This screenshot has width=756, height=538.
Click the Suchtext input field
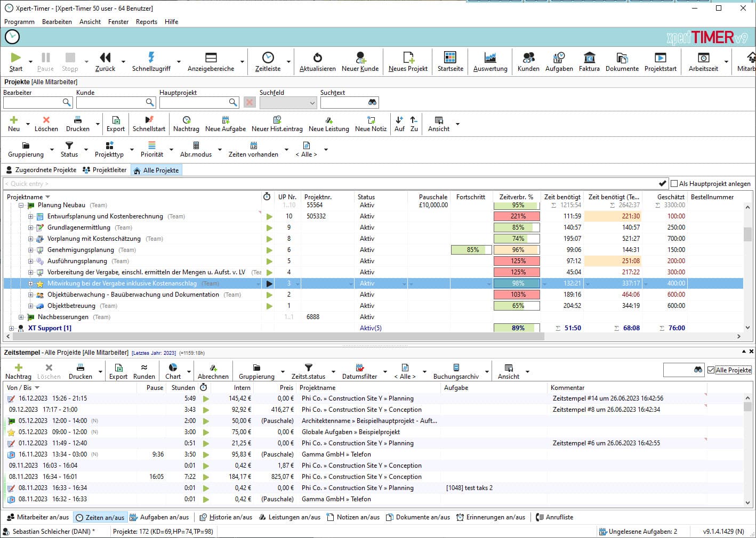[349, 103]
